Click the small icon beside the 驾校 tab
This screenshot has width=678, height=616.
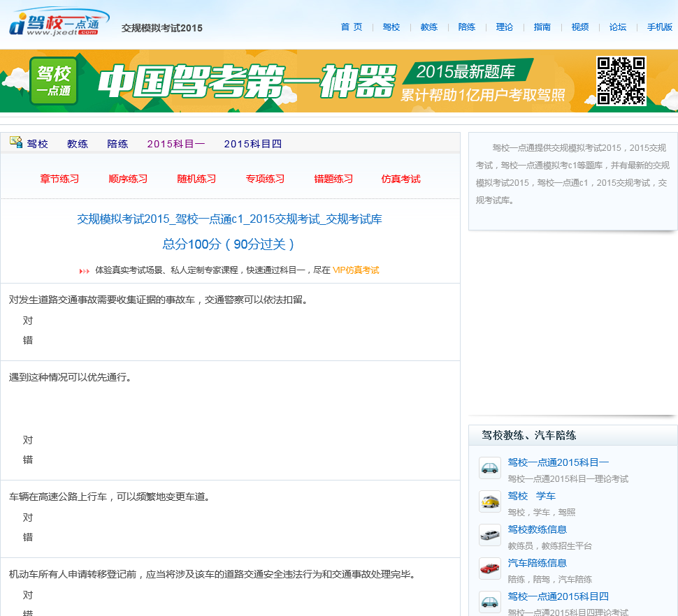pyautogui.click(x=16, y=142)
